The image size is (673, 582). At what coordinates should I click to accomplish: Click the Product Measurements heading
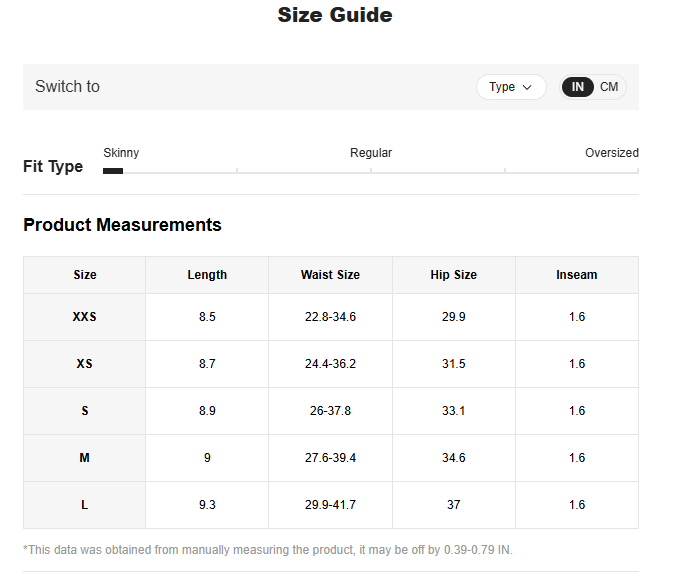122,225
